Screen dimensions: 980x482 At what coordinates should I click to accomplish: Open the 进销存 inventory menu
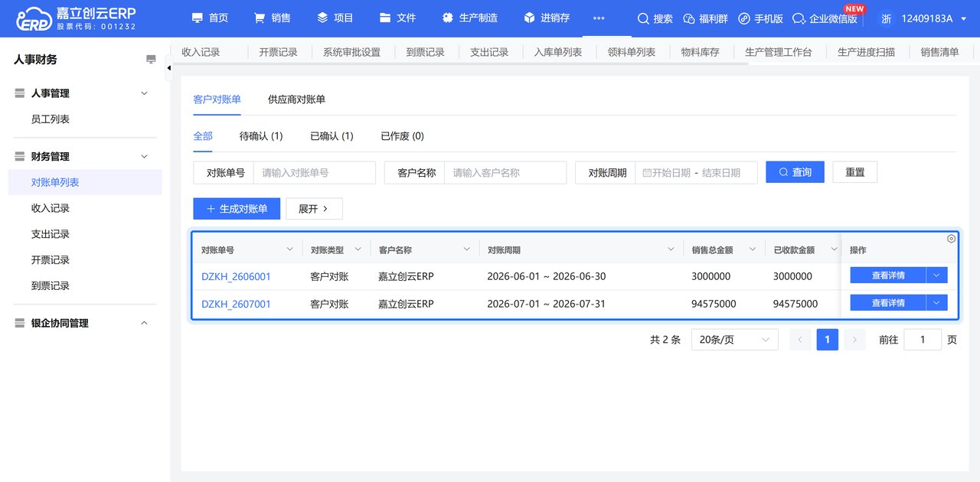tap(547, 18)
